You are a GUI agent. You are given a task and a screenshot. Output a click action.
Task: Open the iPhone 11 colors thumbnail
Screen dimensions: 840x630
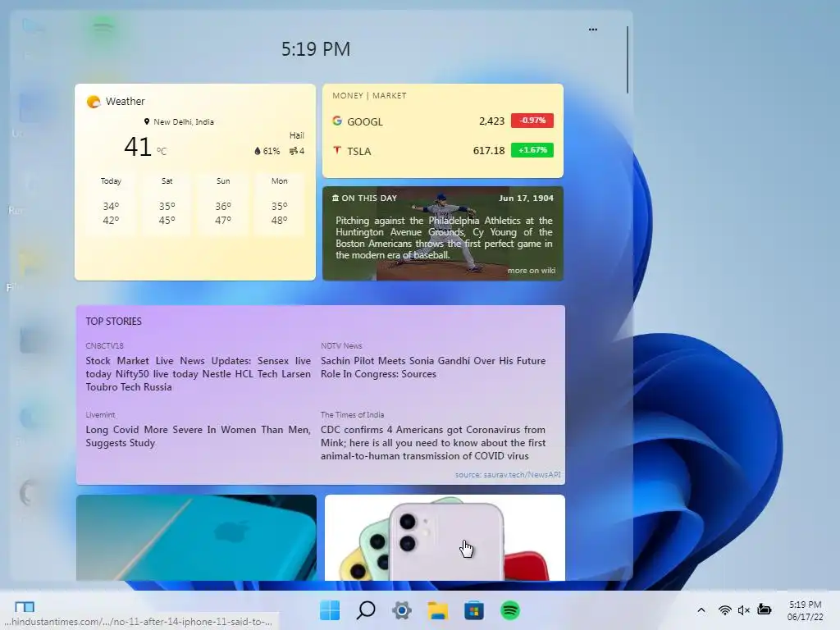(x=445, y=537)
